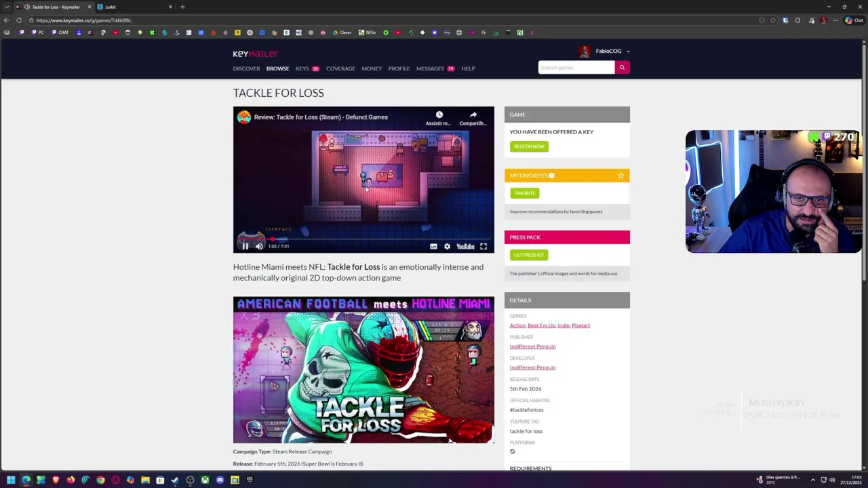Click Windows Start button in taskbar

click(x=11, y=480)
